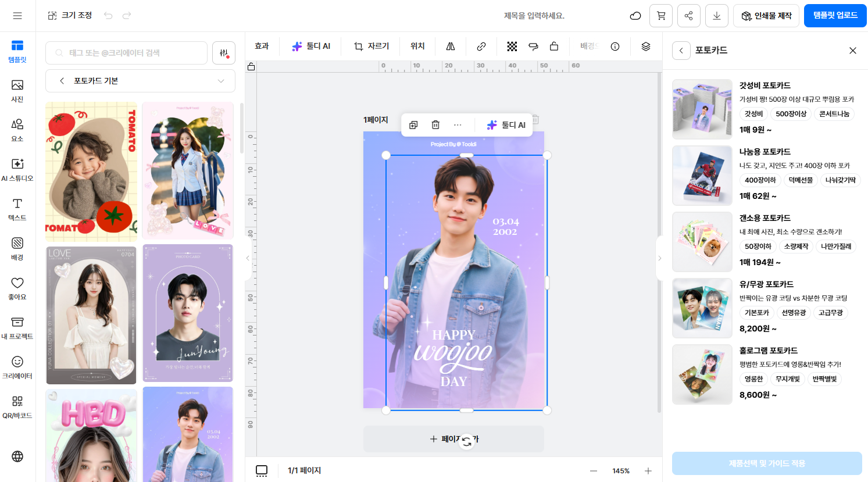The image size is (868, 482).
Task: Open the 텍스트 sidebar tab
Action: (x=17, y=210)
